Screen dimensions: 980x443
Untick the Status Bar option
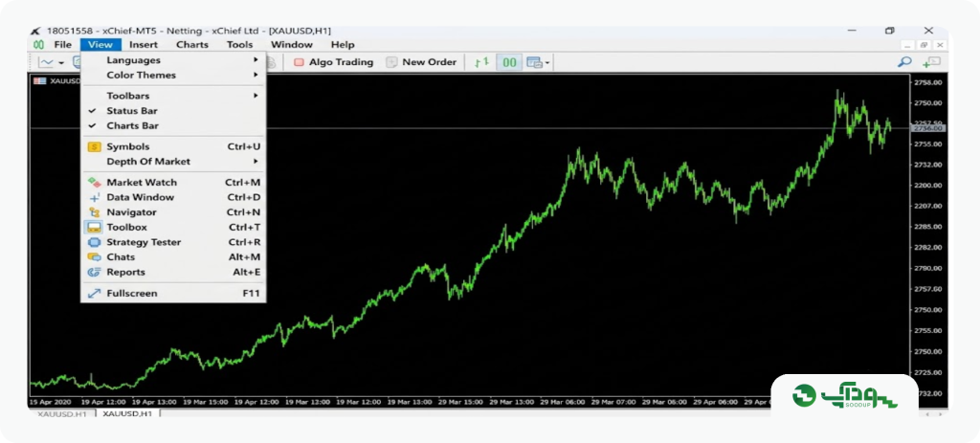tap(174, 111)
